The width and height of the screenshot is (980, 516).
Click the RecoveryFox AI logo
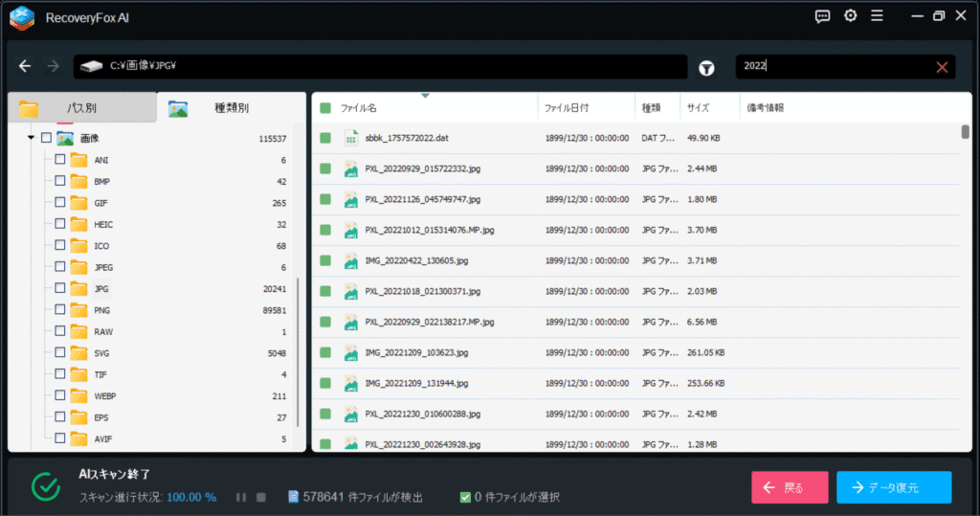click(x=23, y=17)
